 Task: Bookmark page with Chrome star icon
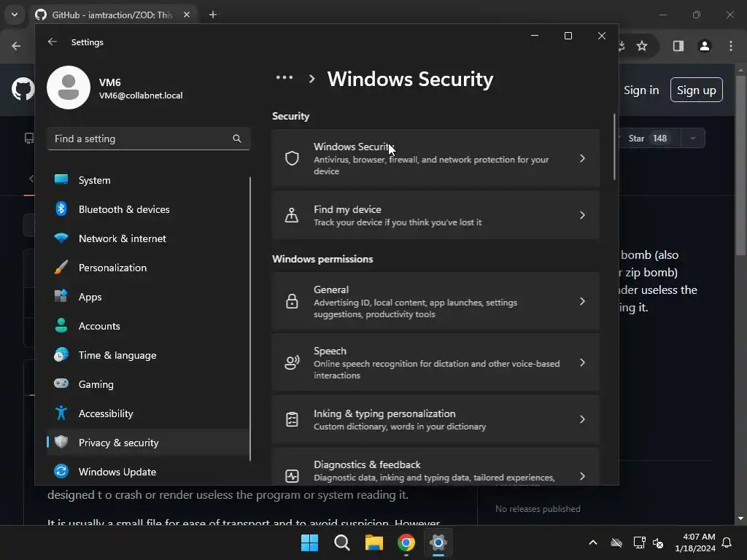coord(642,46)
